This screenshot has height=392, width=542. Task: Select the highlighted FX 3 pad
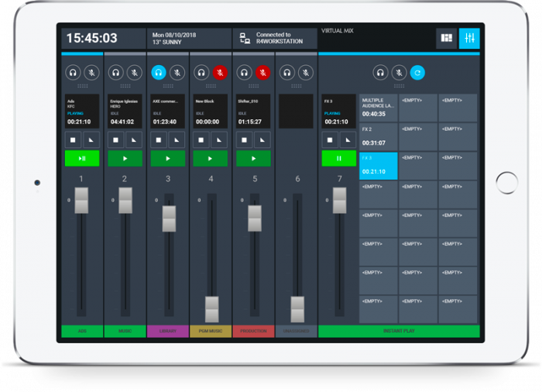point(379,165)
